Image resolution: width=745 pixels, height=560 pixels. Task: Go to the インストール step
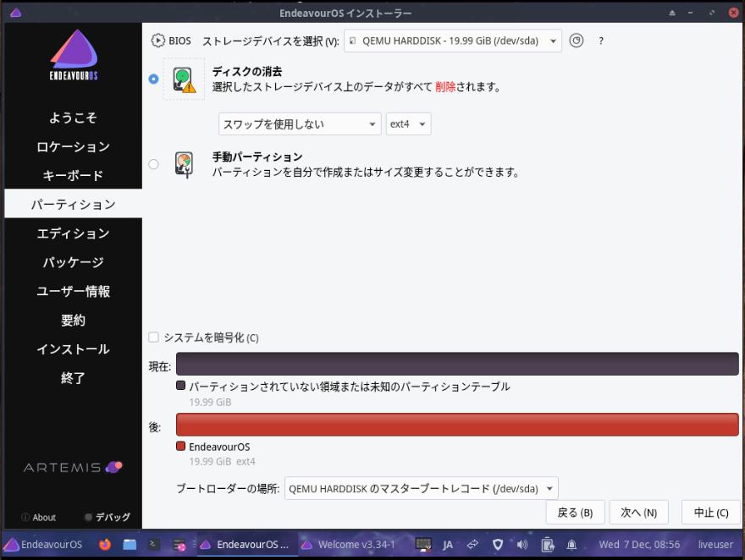click(73, 349)
